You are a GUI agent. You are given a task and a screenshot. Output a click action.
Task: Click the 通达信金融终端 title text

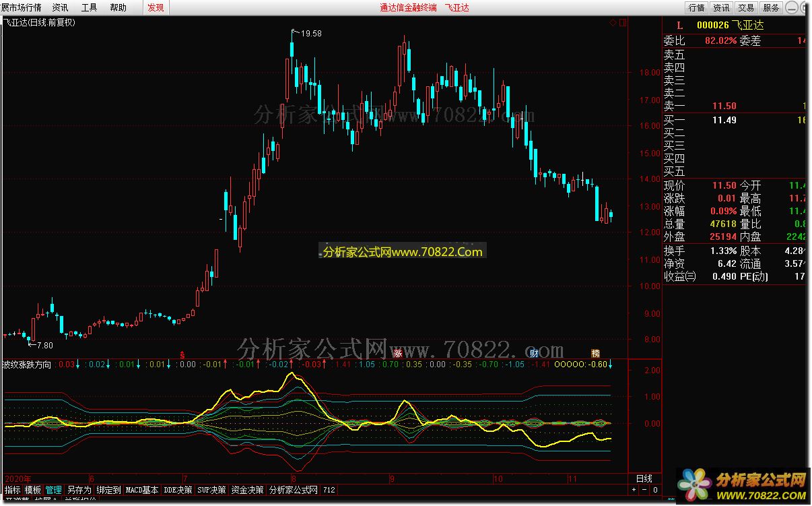pos(407,7)
